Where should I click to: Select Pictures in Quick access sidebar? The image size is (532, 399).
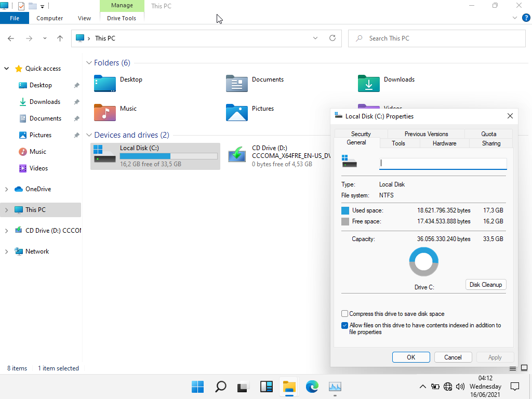(x=41, y=135)
